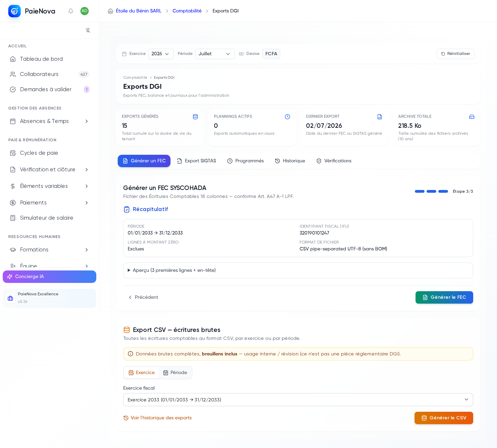This screenshot has height=448, width=497.
Task: Go back with the Précédent button
Action: click(143, 297)
